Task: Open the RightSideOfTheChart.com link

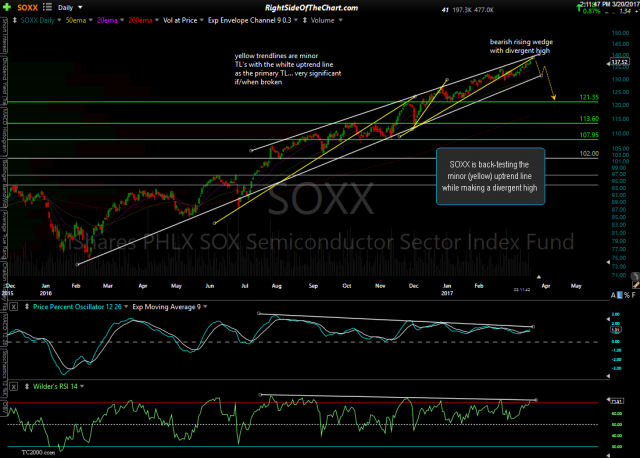Action: pyautogui.click(x=311, y=8)
